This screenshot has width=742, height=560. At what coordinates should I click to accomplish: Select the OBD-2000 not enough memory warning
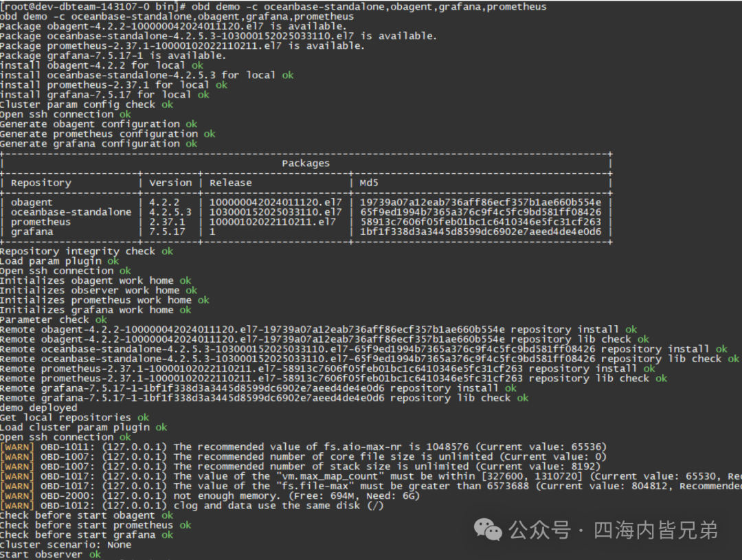tap(210, 496)
